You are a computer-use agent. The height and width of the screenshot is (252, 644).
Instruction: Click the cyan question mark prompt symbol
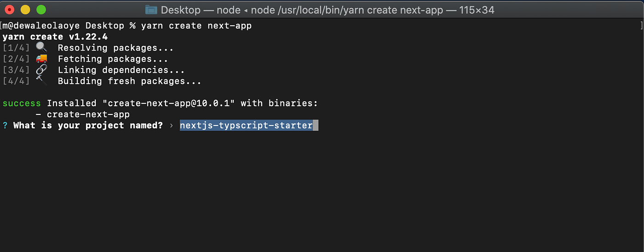pyautogui.click(x=5, y=126)
